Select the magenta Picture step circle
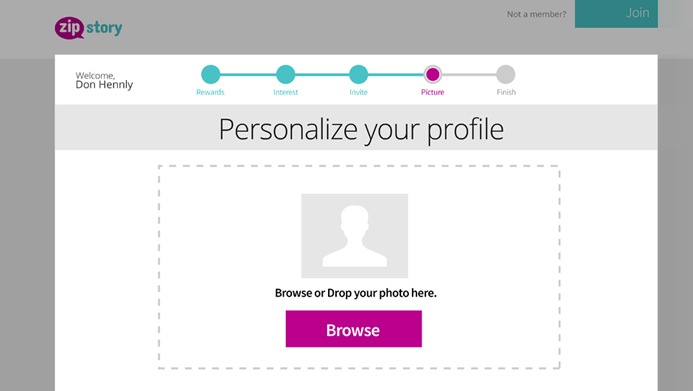 click(x=432, y=74)
